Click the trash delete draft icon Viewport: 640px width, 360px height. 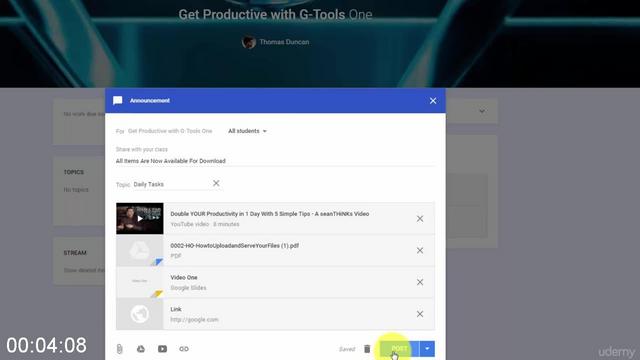click(367, 349)
